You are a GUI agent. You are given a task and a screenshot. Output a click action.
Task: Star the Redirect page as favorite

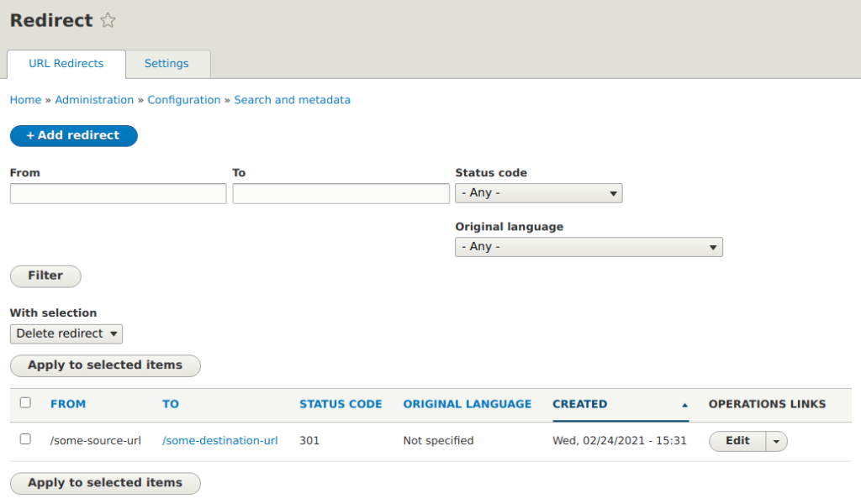pyautogui.click(x=108, y=20)
